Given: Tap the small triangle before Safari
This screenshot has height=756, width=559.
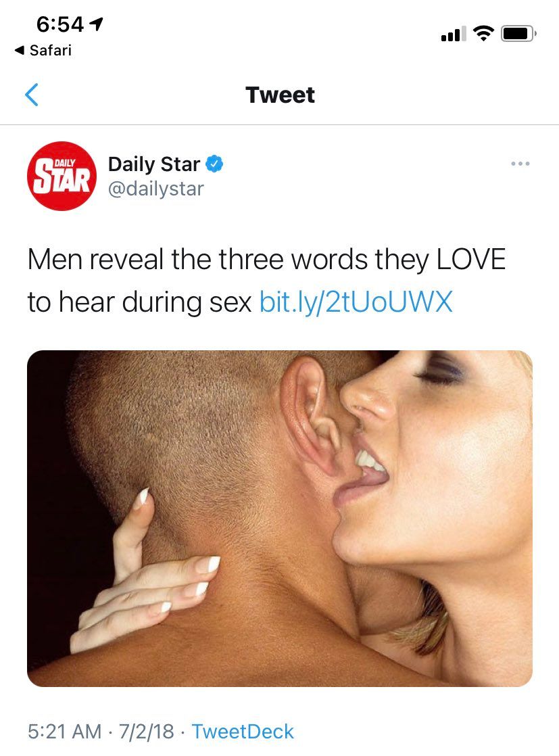Looking at the screenshot, I should point(20,50).
